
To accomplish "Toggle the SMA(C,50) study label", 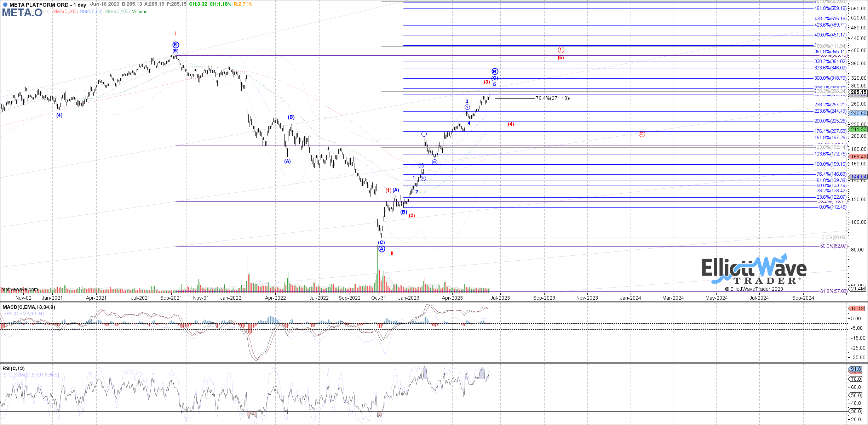I will click(x=91, y=12).
